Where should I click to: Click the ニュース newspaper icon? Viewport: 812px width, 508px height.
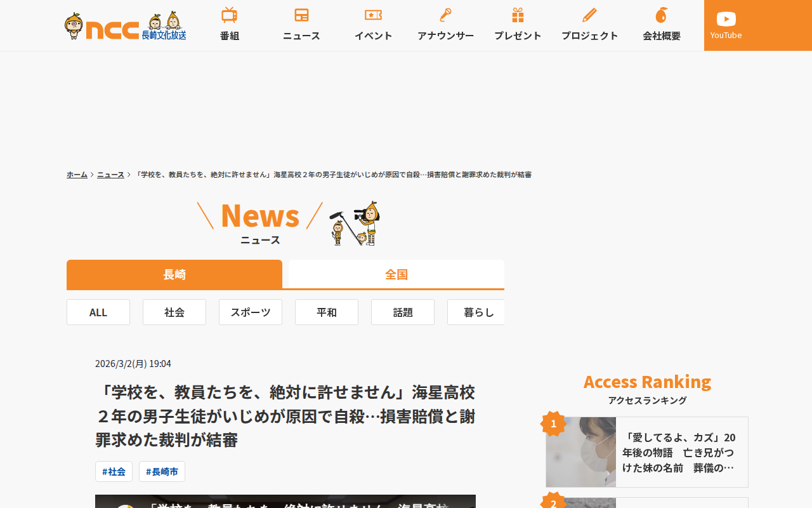coord(301,15)
